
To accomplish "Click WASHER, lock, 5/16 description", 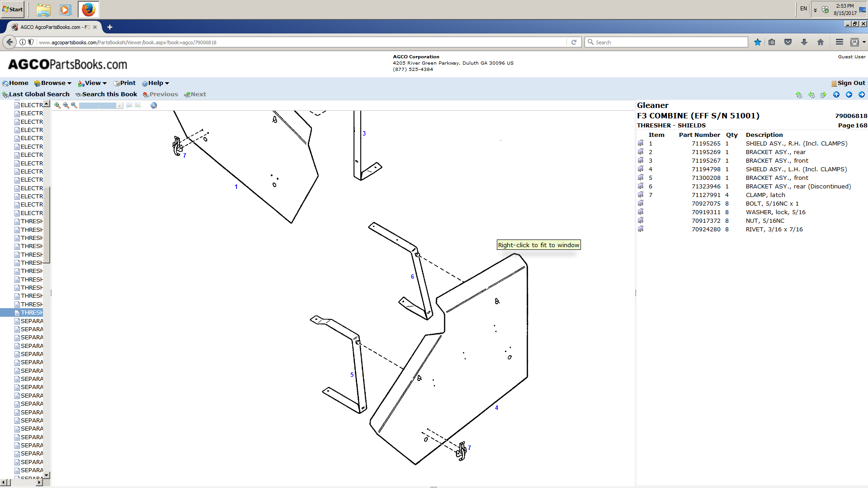I will click(775, 212).
